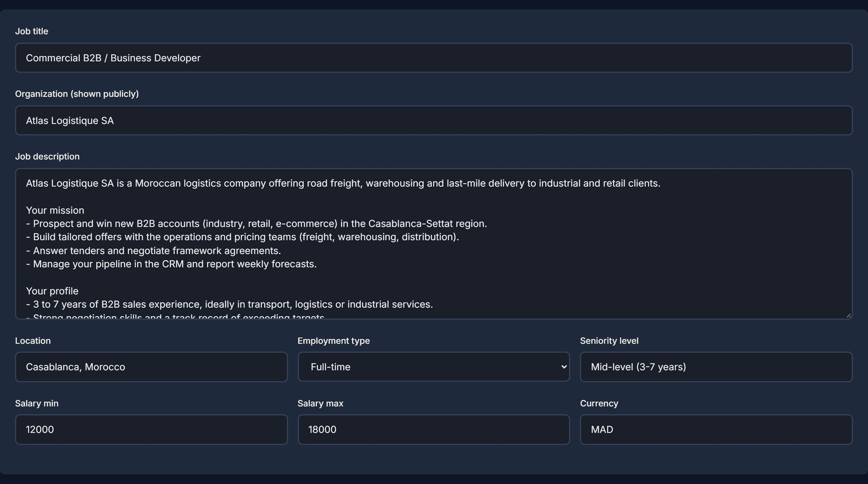
Task: Place cursor on 'Your mission' line in description
Action: 55,210
